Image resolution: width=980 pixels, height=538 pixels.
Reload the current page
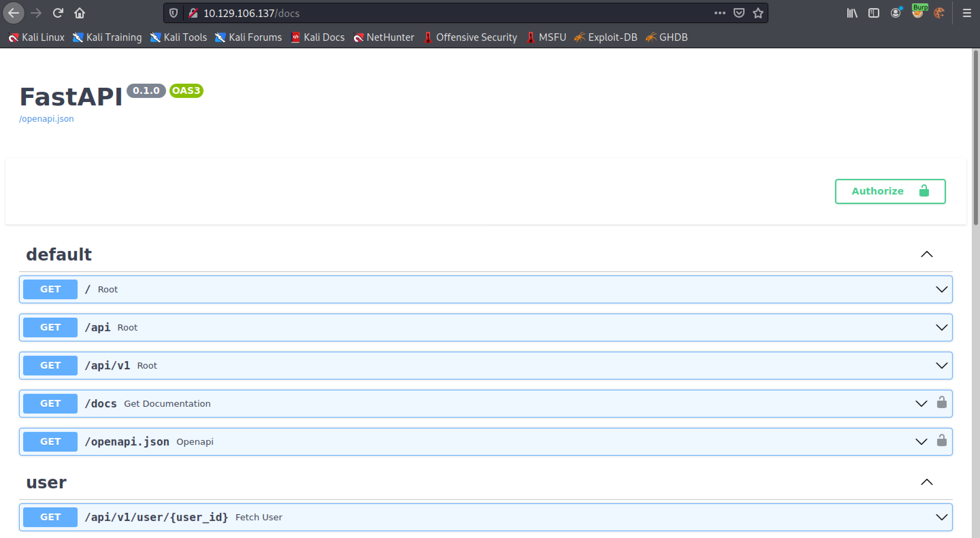pos(58,13)
